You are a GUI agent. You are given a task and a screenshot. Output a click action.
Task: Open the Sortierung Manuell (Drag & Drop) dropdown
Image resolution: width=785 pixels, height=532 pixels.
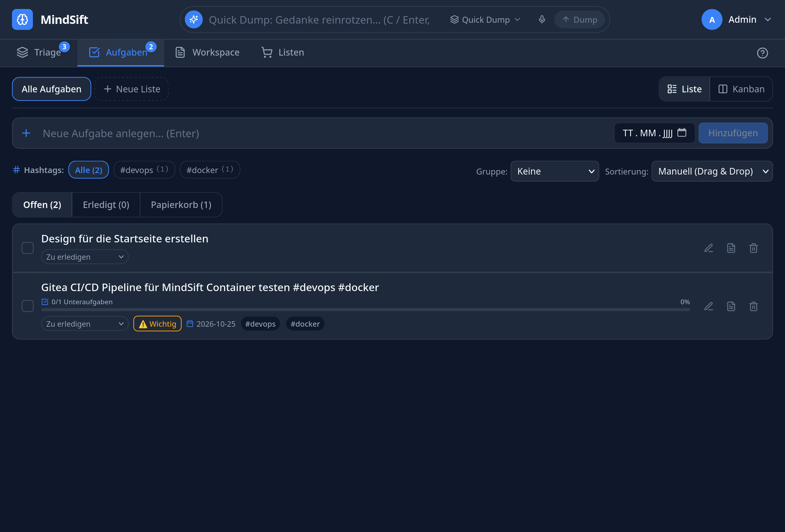click(x=712, y=172)
